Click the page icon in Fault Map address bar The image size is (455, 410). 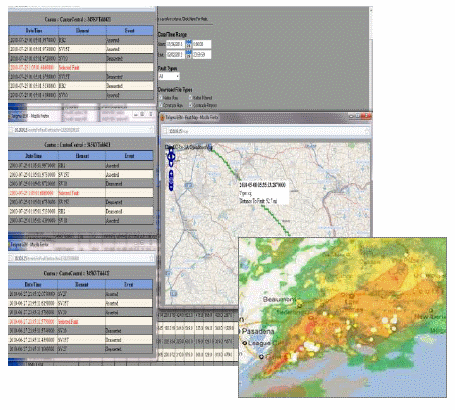click(165, 131)
